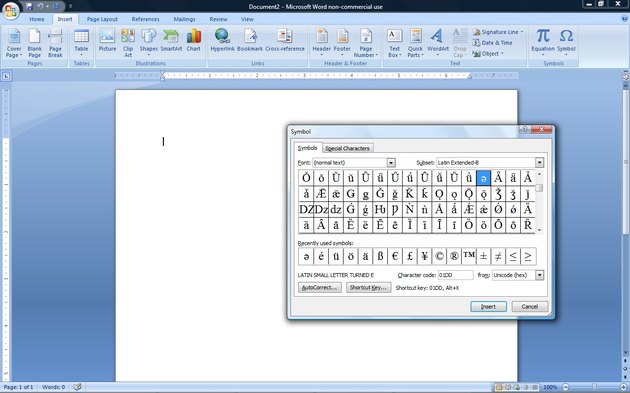Image resolution: width=630 pixels, height=393 pixels.
Task: Open the Office button menu
Action: coord(10,10)
